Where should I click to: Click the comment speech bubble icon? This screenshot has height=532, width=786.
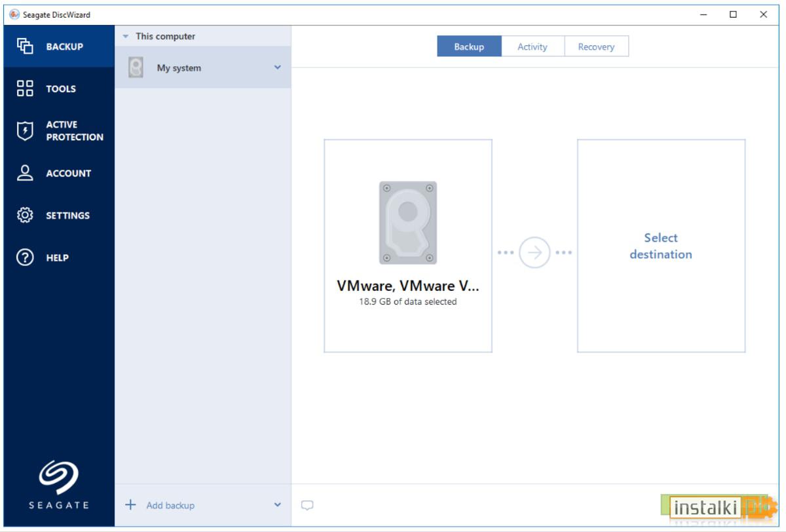point(307,505)
